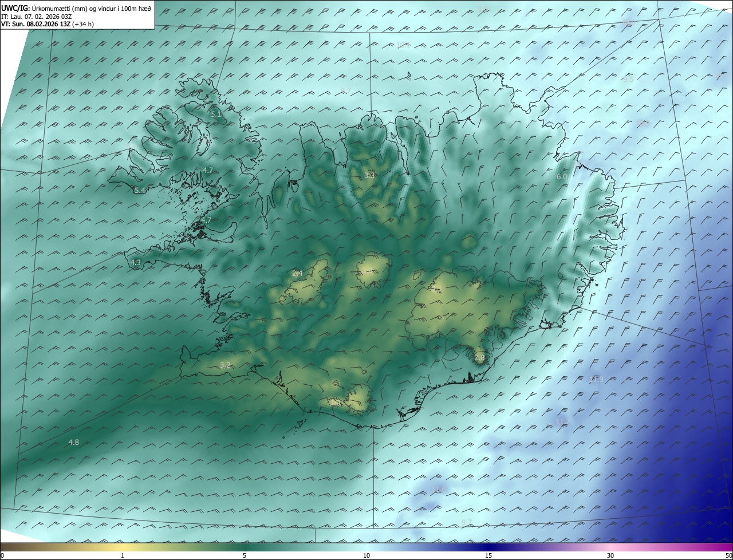This screenshot has height=560, width=733.
Task: Click the 11.6 value label
Action: click(x=439, y=489)
